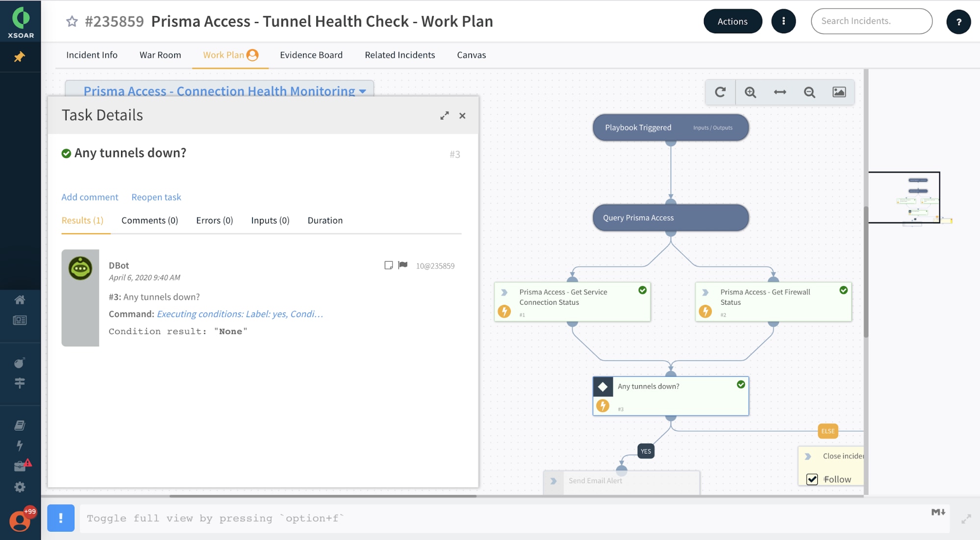
Task: Click the XSOAR logo
Action: pos(21,22)
